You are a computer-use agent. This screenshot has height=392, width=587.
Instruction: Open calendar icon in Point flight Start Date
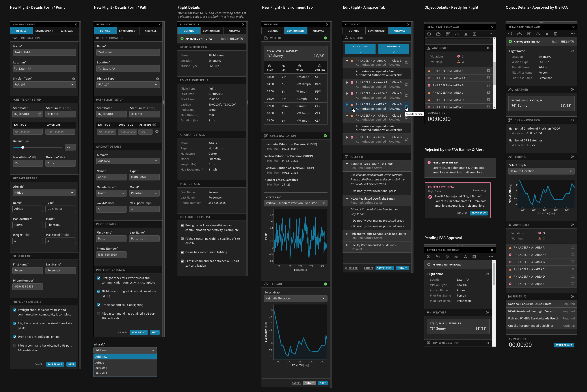click(40, 114)
